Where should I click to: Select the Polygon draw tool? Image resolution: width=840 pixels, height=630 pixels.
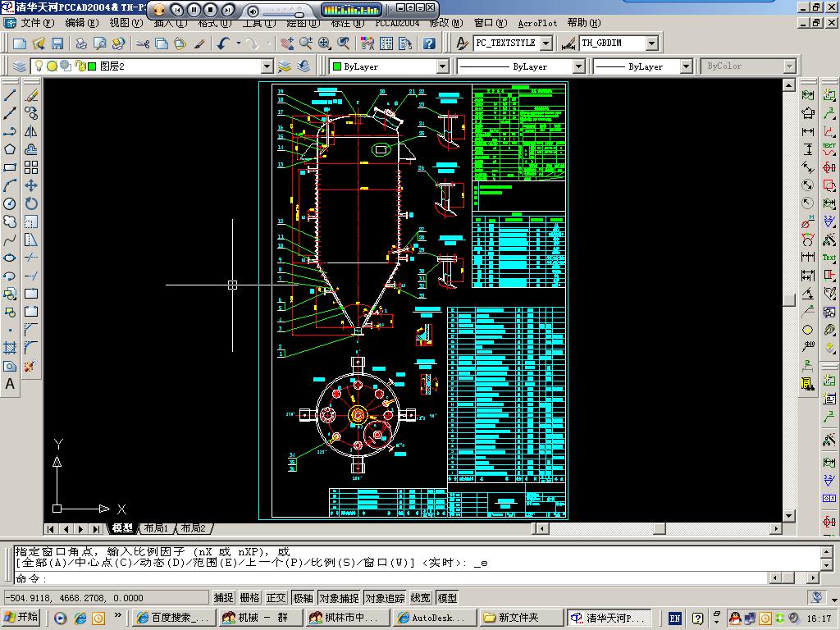coord(10,149)
